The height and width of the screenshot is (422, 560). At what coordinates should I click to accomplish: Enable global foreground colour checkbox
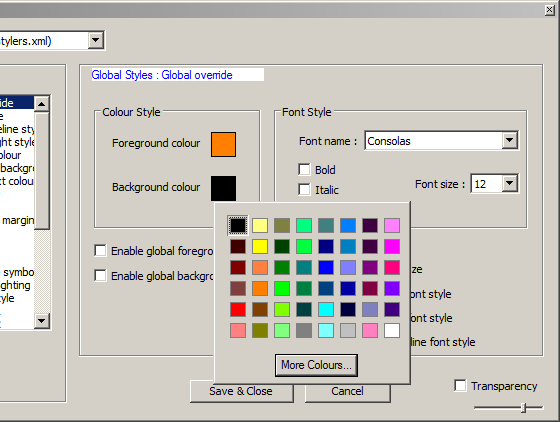tap(100, 251)
